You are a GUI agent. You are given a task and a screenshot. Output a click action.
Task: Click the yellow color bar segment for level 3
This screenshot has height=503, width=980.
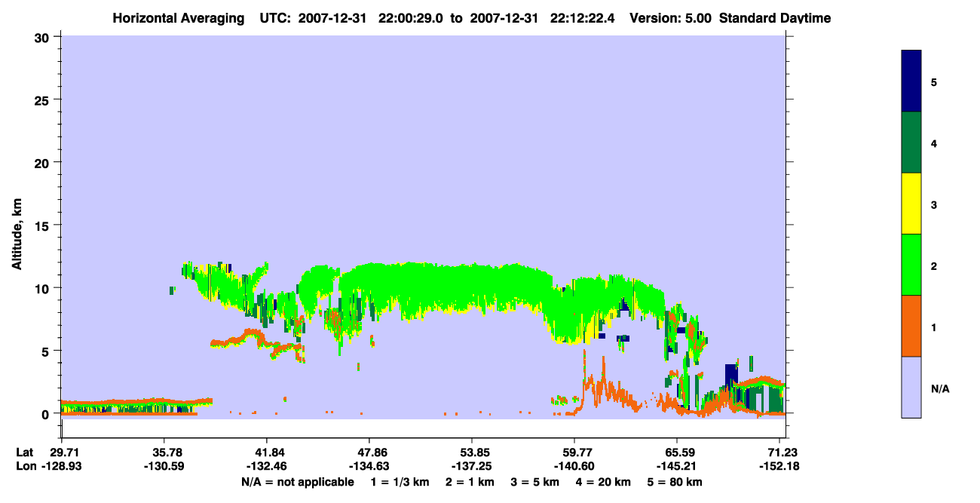[911, 204]
